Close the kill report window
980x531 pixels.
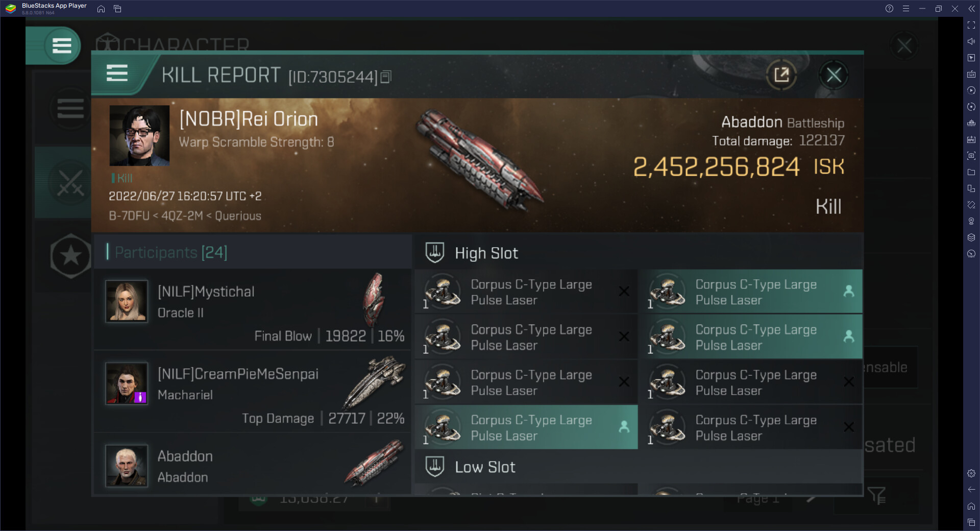(x=834, y=76)
